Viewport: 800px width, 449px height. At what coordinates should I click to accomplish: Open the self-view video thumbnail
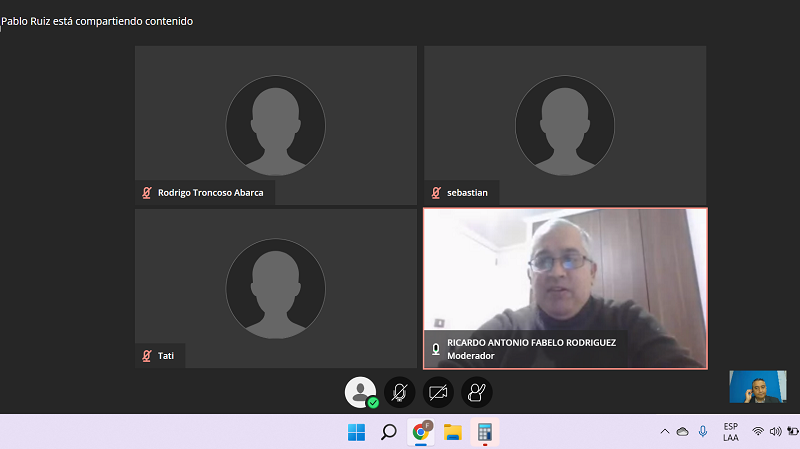click(x=758, y=387)
